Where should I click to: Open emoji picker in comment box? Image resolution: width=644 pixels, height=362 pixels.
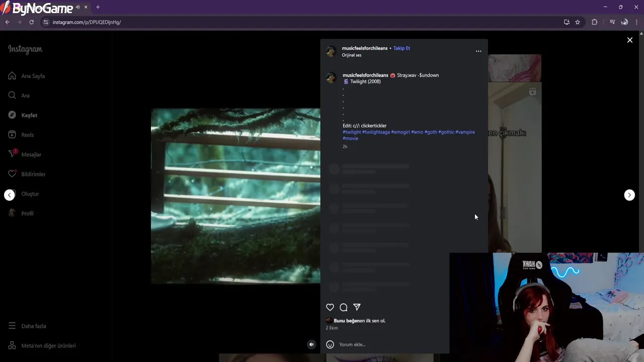330,344
